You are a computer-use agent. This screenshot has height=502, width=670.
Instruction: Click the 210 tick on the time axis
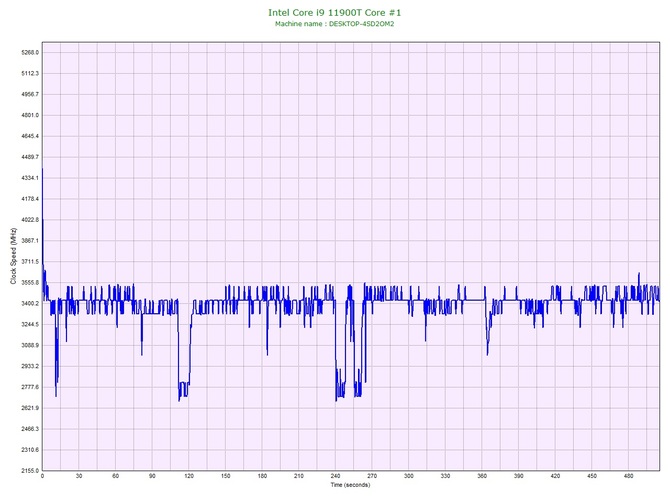299,476
